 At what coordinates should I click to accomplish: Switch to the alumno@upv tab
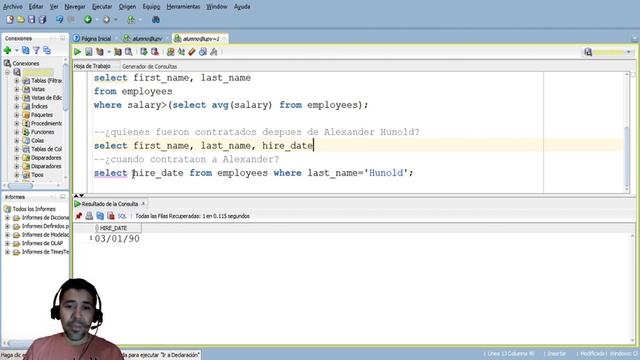click(144, 38)
